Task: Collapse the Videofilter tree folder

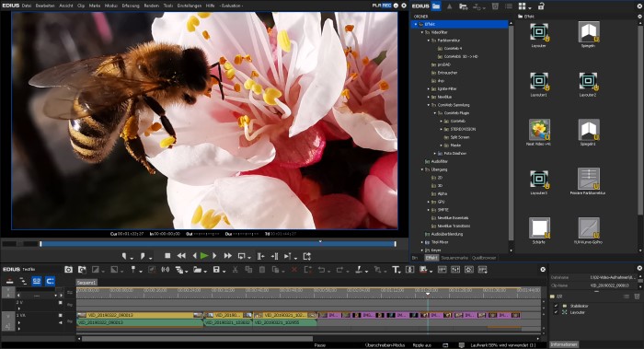Action: coord(422,32)
